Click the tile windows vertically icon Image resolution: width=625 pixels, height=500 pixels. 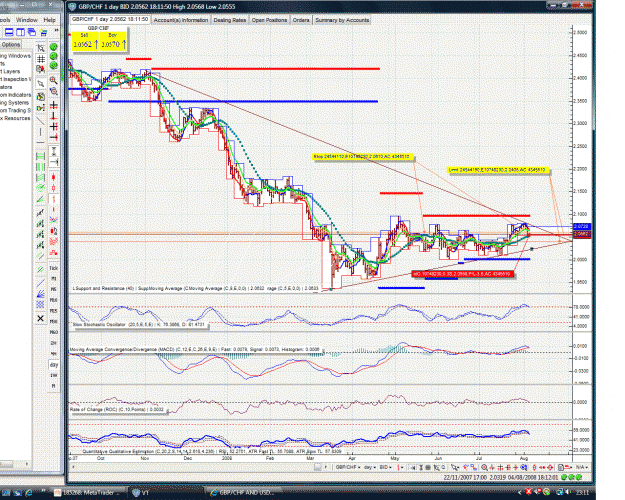tap(20, 32)
